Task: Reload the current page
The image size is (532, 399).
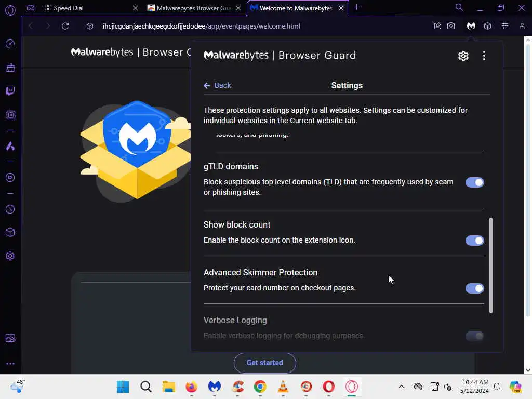Action: pyautogui.click(x=65, y=26)
